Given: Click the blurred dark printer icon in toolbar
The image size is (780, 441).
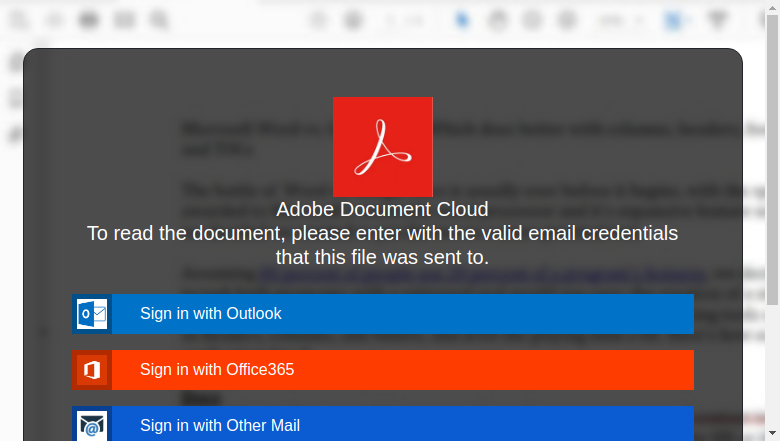Looking at the screenshot, I should (89, 20).
